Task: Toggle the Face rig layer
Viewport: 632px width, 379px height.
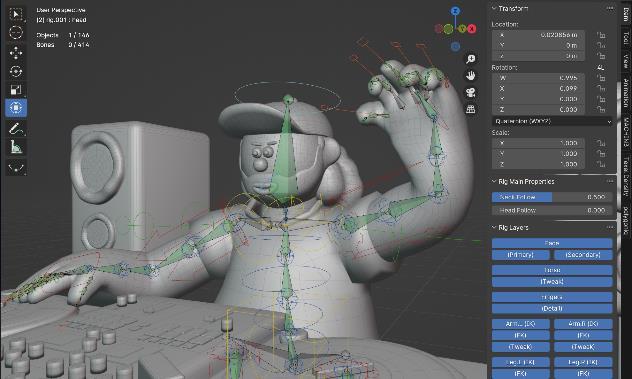Action: click(552, 243)
